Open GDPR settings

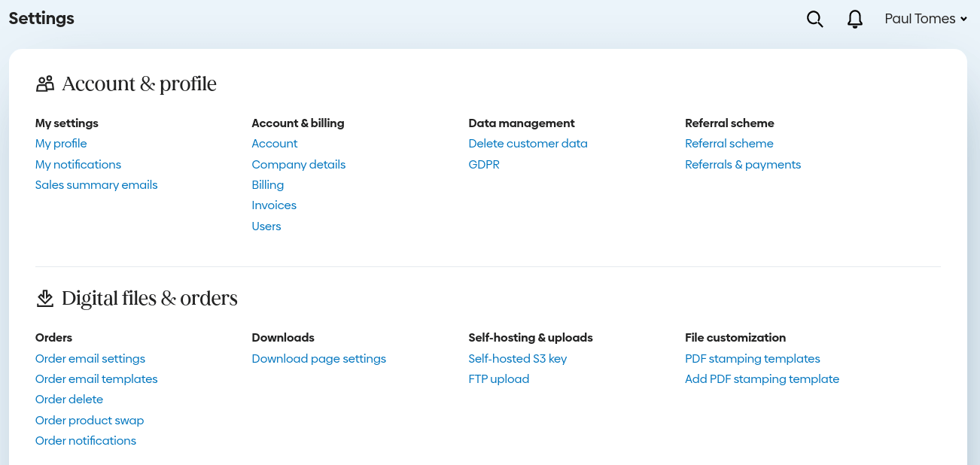click(484, 165)
